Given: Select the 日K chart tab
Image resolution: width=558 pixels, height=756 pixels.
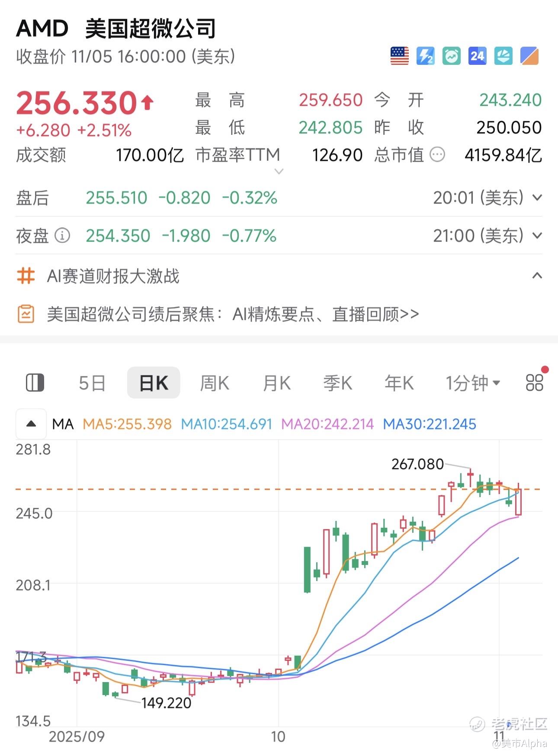Looking at the screenshot, I should [154, 383].
